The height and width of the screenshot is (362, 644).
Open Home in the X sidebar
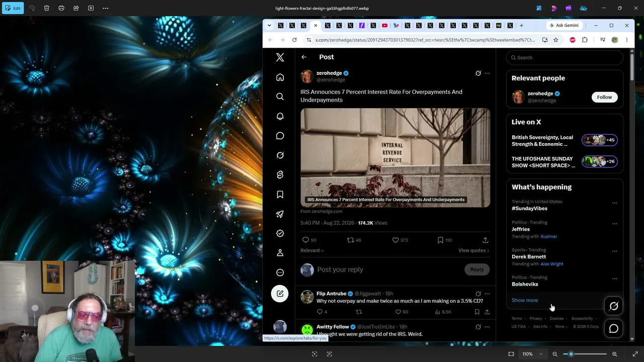pyautogui.click(x=280, y=77)
